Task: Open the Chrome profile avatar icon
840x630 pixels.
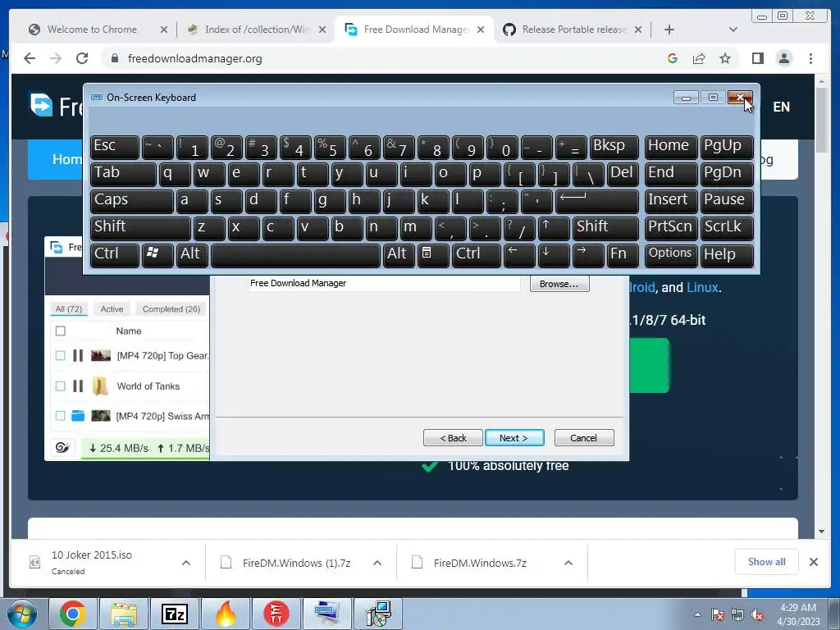Action: [783, 58]
